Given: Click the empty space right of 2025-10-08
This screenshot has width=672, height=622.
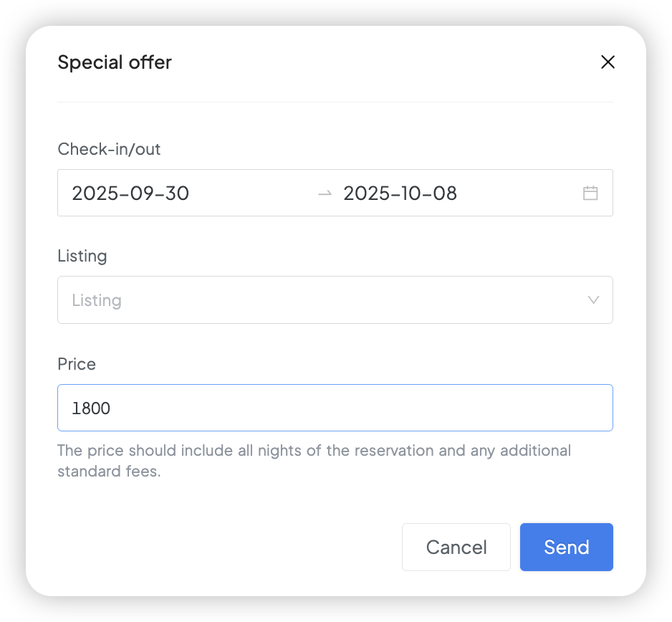Looking at the screenshot, I should click(x=516, y=193).
